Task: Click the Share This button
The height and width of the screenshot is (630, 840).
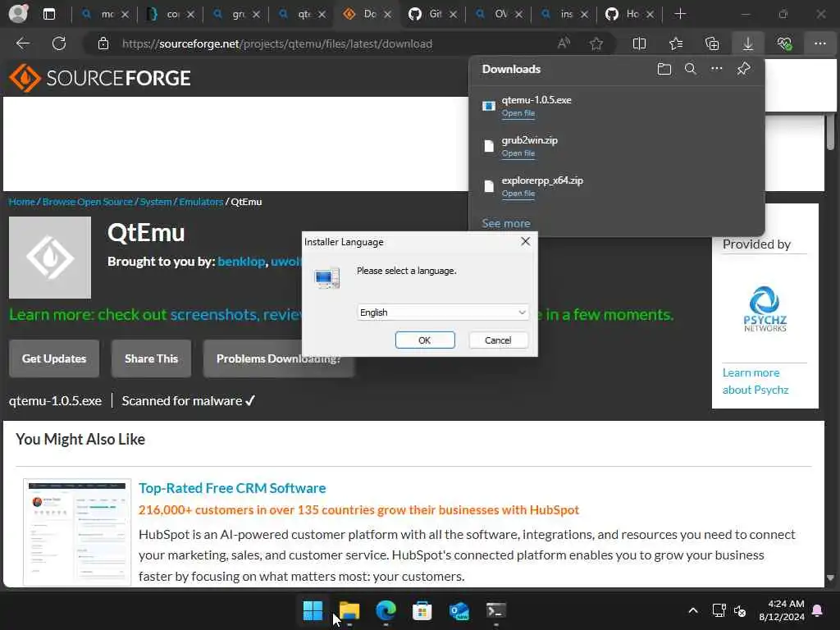Action: coord(151,358)
